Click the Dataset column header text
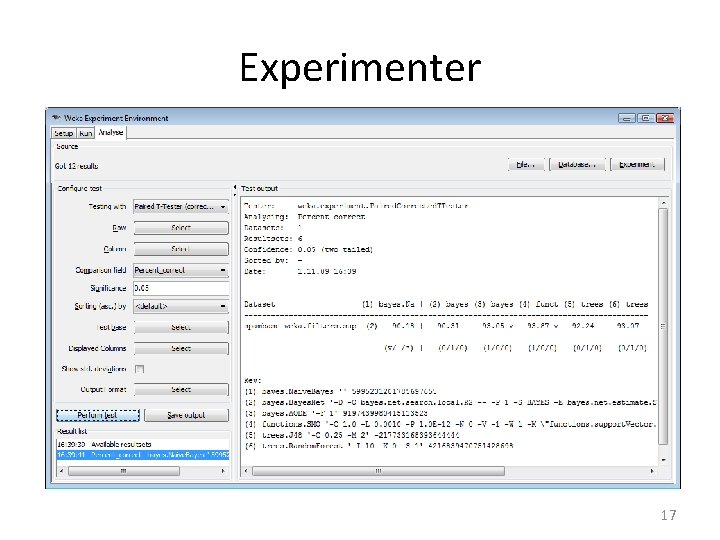 259,304
